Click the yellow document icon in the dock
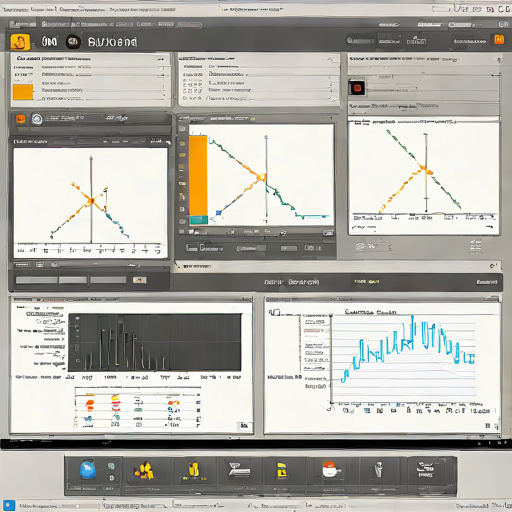The image size is (512, 512). pos(282,470)
